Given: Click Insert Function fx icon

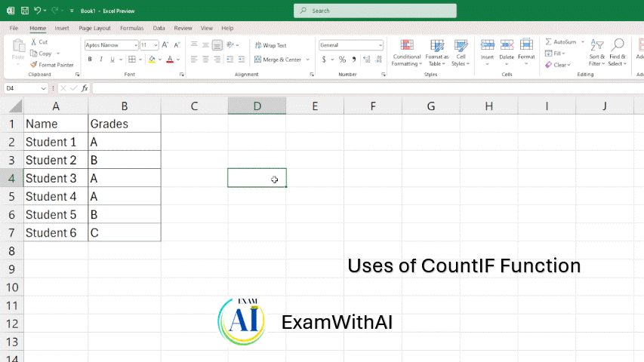Looking at the screenshot, I should [85, 88].
